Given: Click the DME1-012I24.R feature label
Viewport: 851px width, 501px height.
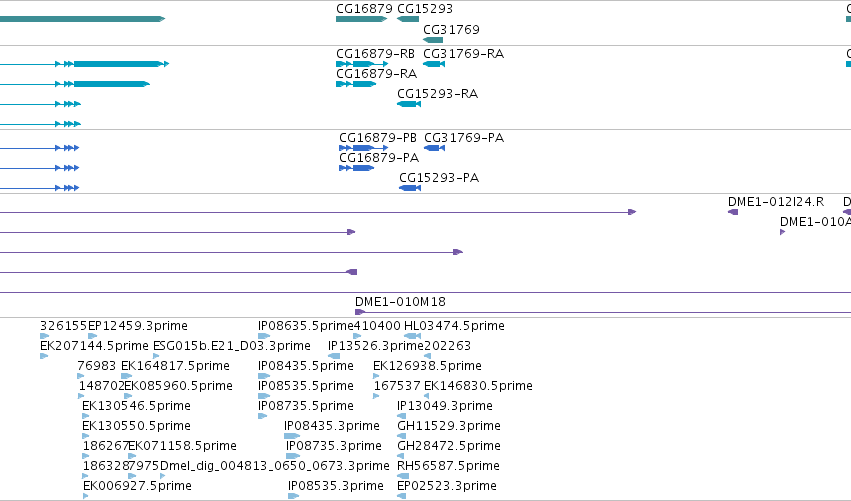Looking at the screenshot, I should coord(776,202).
